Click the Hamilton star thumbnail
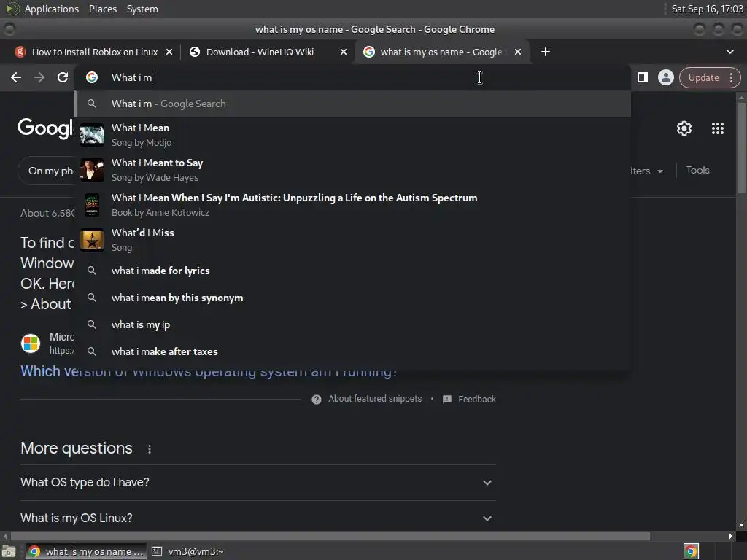This screenshot has width=747, height=560. point(91,240)
